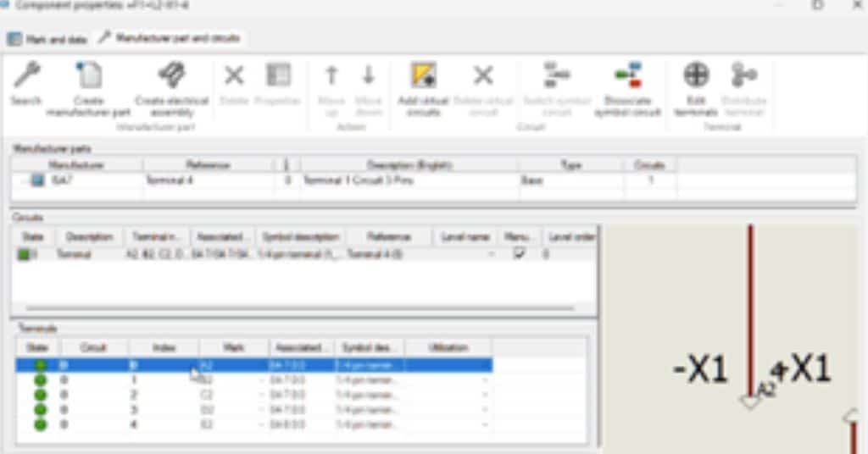Click Description (English) column header

409,165
